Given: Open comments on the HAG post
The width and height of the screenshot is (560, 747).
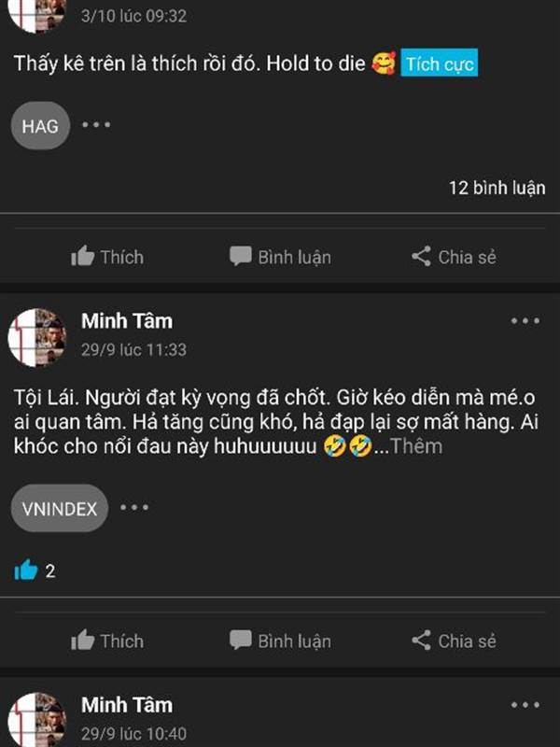Looking at the screenshot, I should [281, 257].
